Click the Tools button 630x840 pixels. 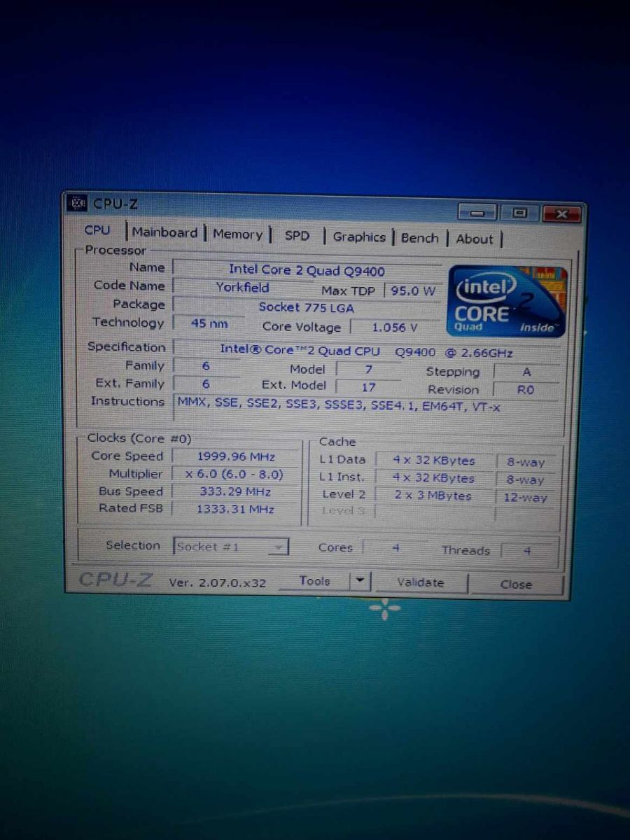pos(314,581)
